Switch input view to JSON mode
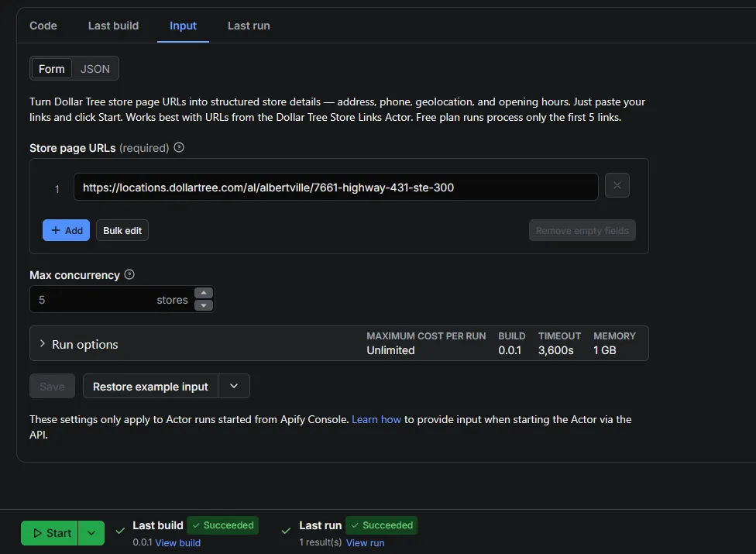The height and width of the screenshot is (554, 756). point(95,69)
